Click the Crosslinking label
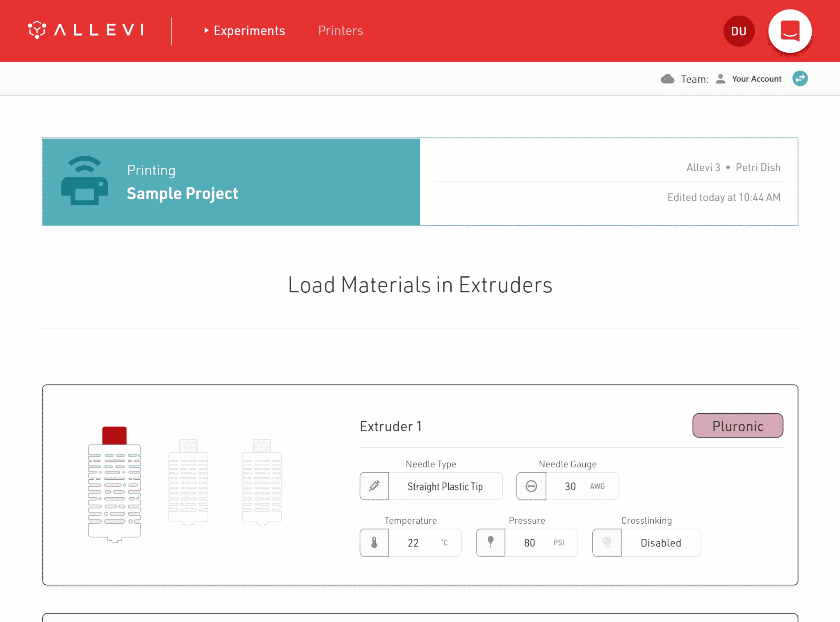840x622 pixels. point(646,521)
